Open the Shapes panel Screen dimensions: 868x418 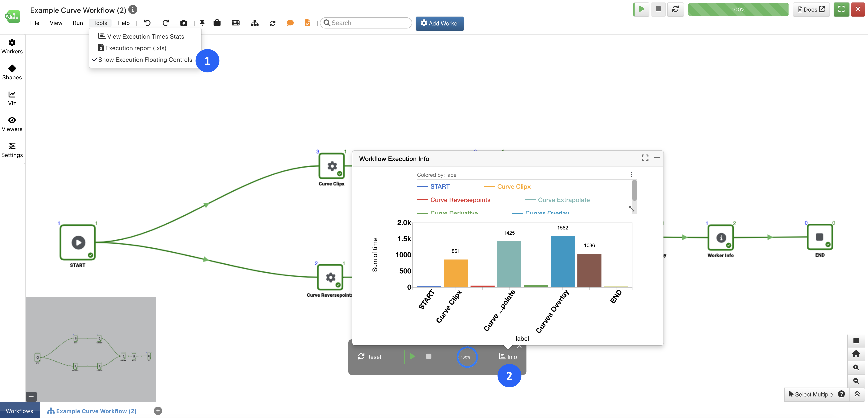coord(12,72)
